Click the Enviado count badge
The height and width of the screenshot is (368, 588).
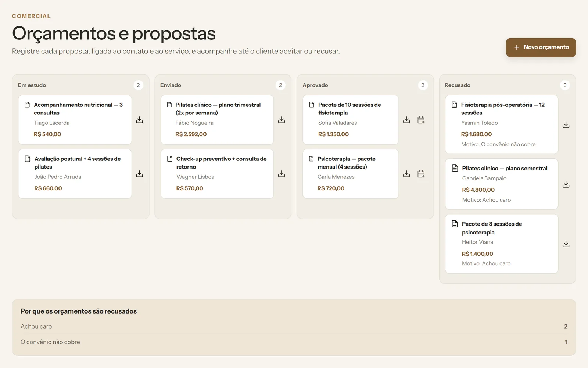[280, 85]
